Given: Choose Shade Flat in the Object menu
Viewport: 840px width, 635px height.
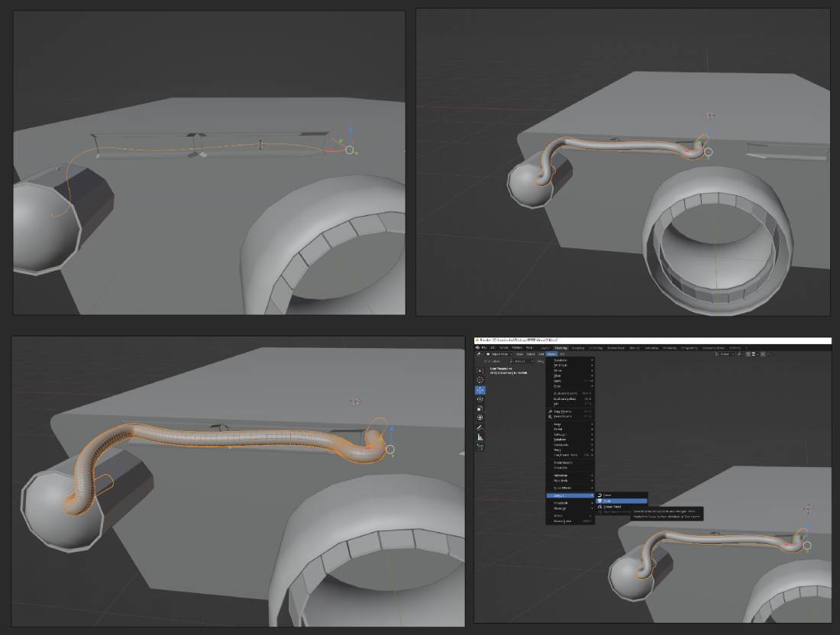Looking at the screenshot, I should (x=570, y=468).
